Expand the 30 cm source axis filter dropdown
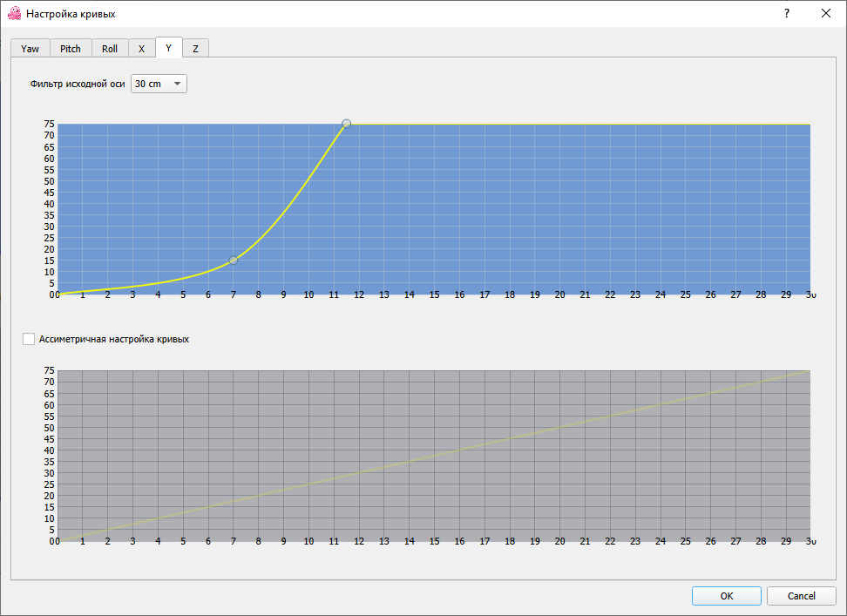This screenshot has height=616, width=847. tap(159, 84)
